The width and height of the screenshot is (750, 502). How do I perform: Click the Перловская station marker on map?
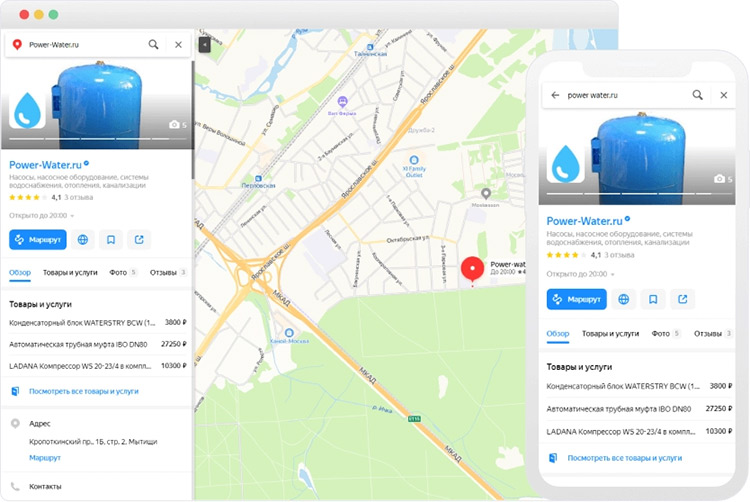[258, 179]
